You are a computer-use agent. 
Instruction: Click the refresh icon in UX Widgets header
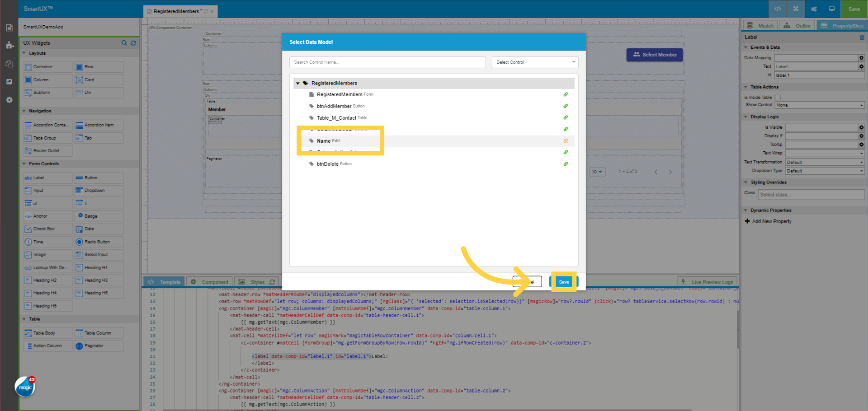pyautogui.click(x=133, y=43)
